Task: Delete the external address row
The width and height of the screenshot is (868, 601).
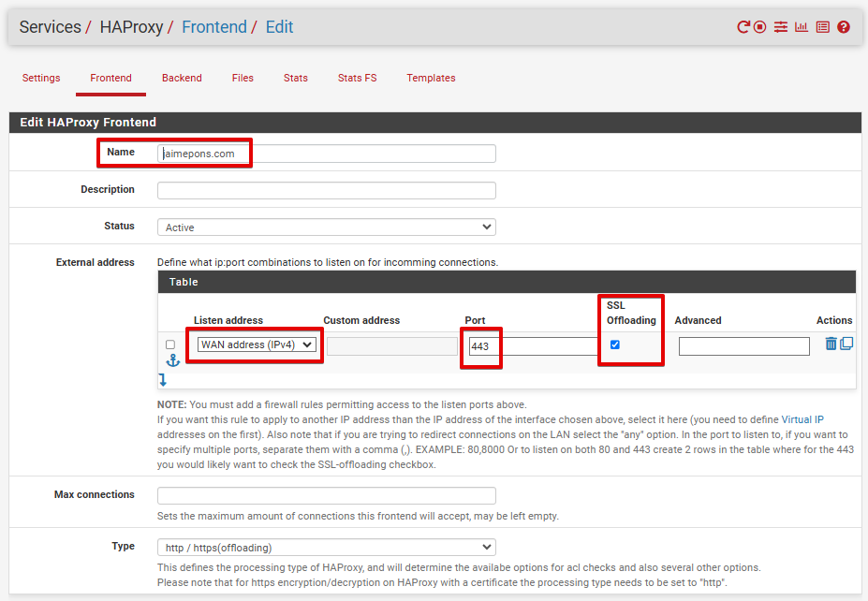Action: click(x=831, y=344)
